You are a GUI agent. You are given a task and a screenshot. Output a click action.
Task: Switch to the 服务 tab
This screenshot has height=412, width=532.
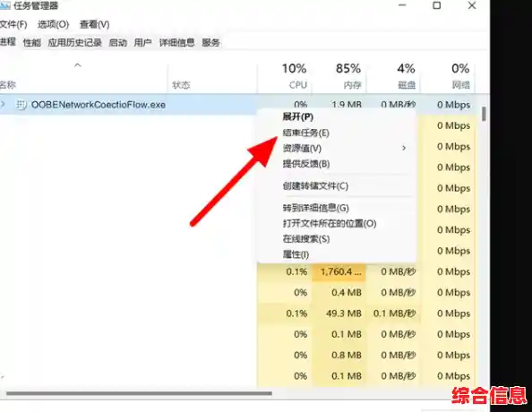(x=210, y=42)
